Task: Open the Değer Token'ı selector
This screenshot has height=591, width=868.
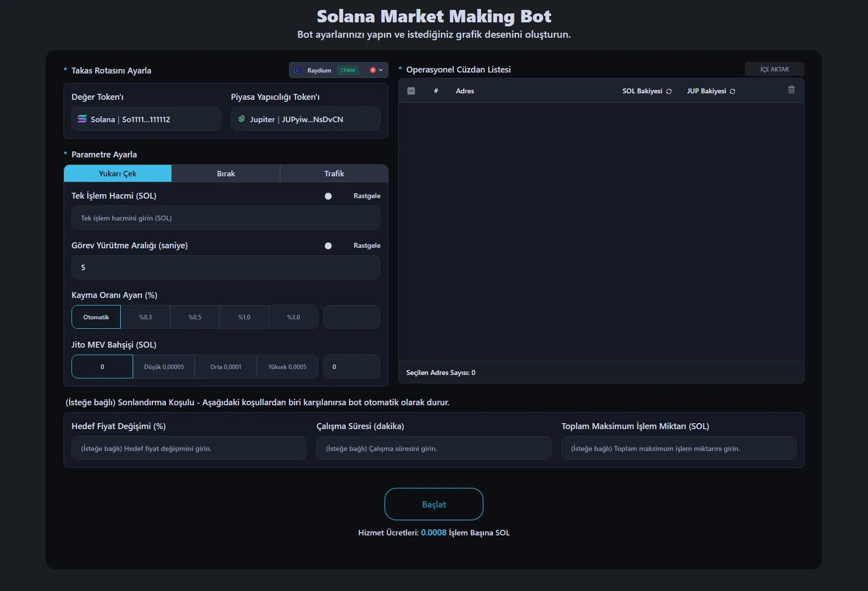Action: coord(146,119)
